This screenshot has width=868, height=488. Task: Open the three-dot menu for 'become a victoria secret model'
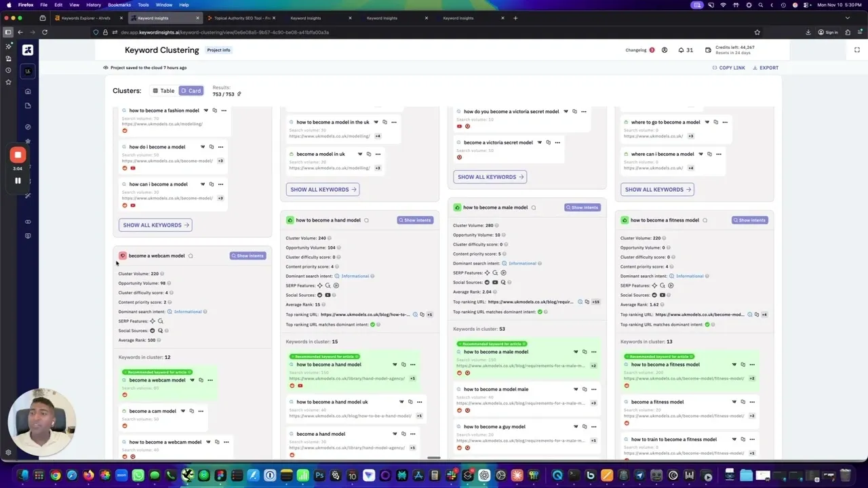pos(557,142)
